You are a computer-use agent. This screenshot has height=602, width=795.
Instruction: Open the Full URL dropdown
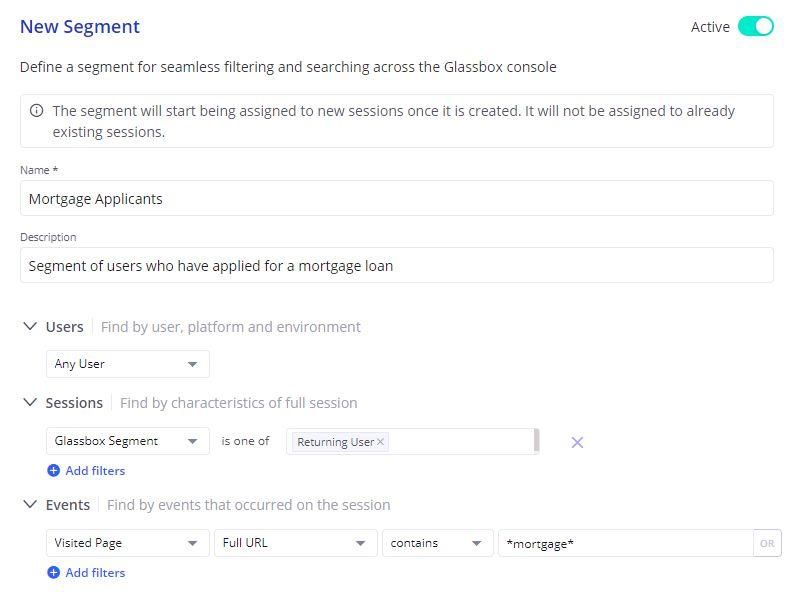293,543
